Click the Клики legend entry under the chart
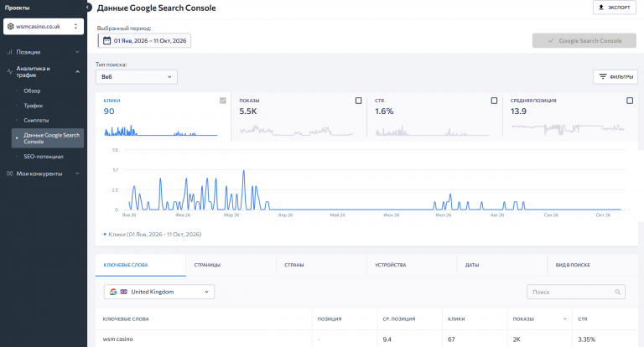Viewport: 644px width, 347px height. pos(153,235)
